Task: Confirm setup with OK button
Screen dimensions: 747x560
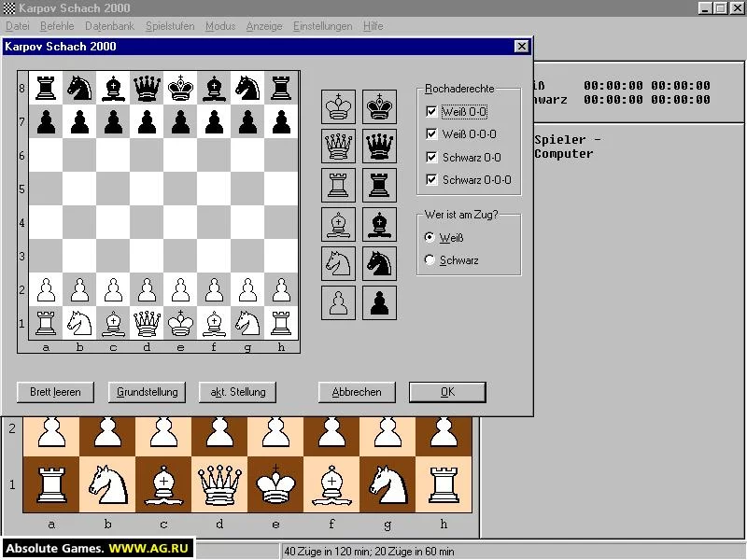Action: click(448, 392)
